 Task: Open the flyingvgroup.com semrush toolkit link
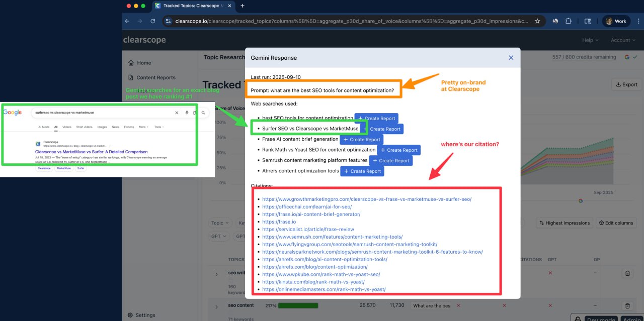[x=350, y=245]
